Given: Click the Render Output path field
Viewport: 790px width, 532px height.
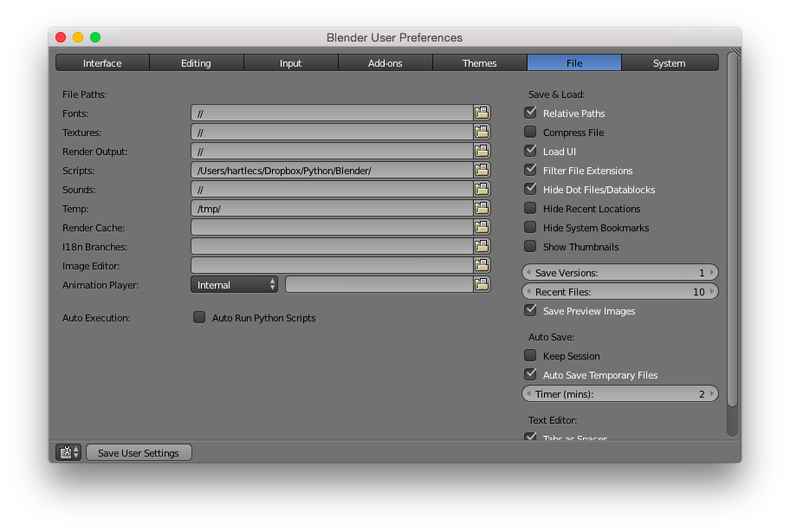Looking at the screenshot, I should [x=332, y=151].
